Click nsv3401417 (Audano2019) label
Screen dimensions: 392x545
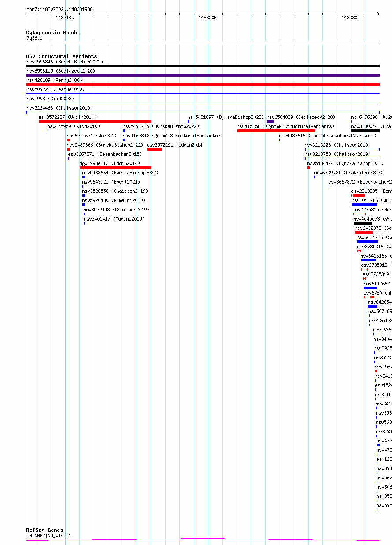[x=114, y=219]
